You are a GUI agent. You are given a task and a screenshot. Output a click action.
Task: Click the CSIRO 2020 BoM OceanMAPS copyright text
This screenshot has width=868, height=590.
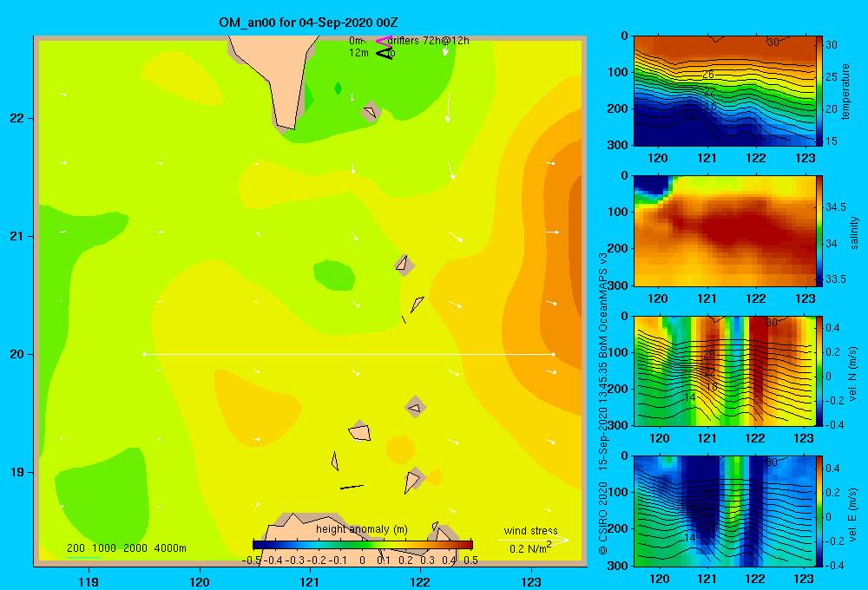click(603, 404)
